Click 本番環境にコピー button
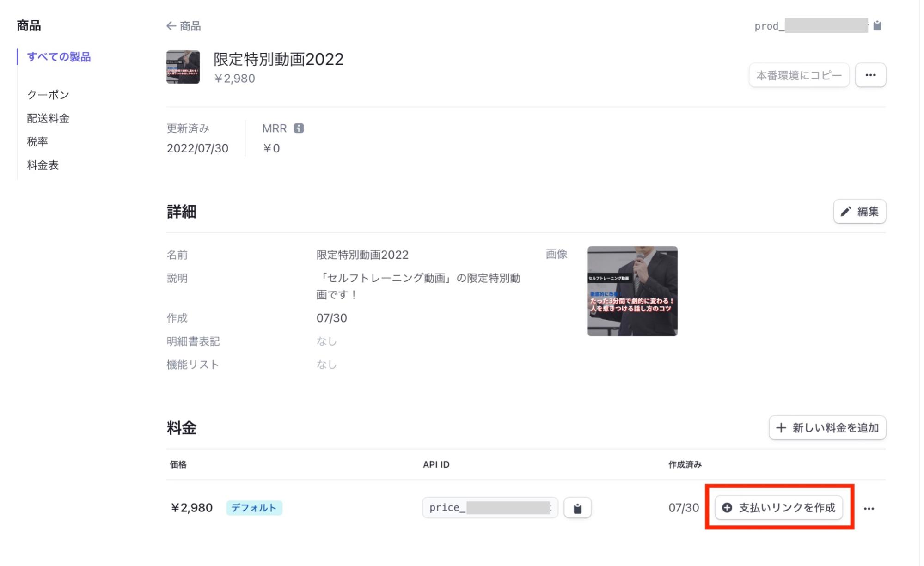The image size is (924, 566). (799, 75)
